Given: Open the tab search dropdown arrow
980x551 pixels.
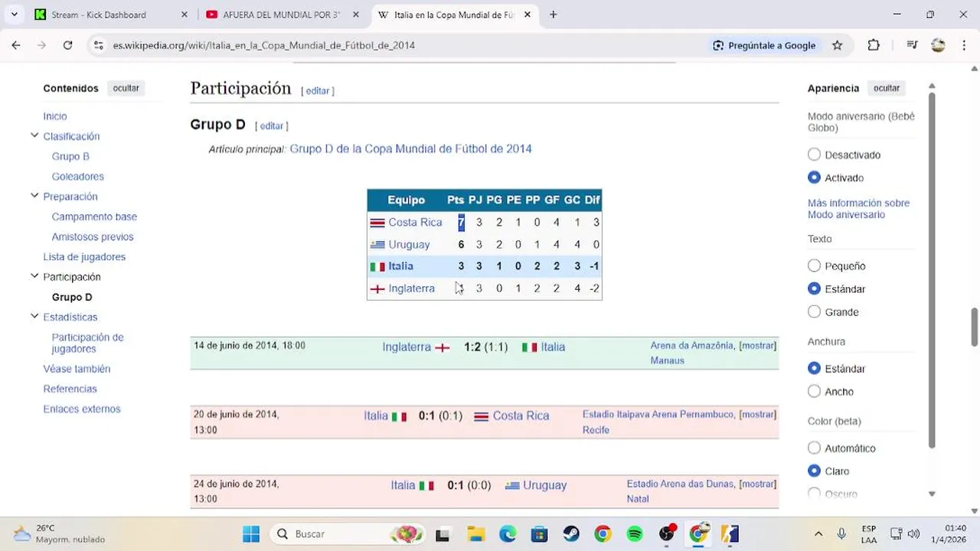Looking at the screenshot, I should coord(14,15).
